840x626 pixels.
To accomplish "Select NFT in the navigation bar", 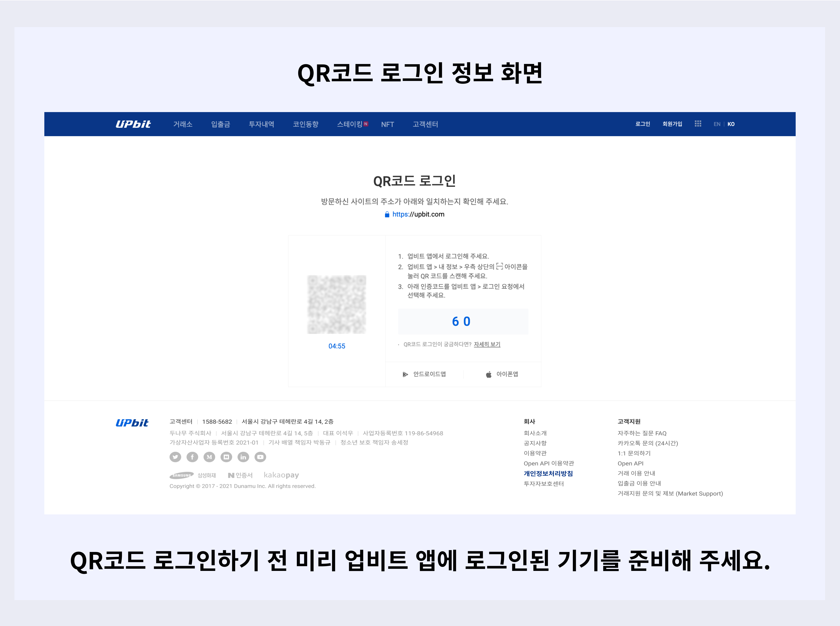I will click(387, 124).
